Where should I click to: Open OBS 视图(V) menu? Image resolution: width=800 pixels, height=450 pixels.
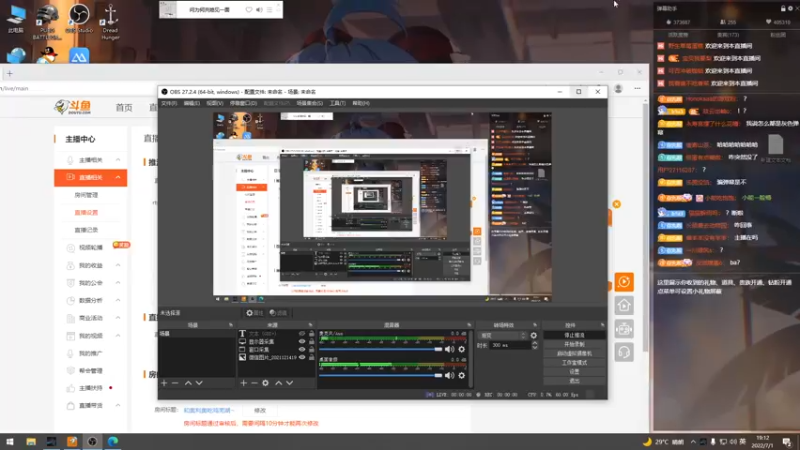click(215, 103)
